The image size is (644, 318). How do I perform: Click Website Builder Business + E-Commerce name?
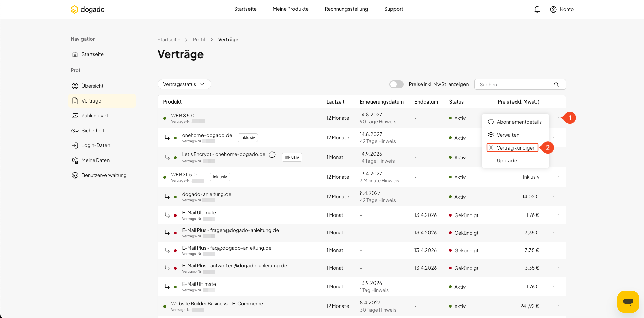[217, 304]
